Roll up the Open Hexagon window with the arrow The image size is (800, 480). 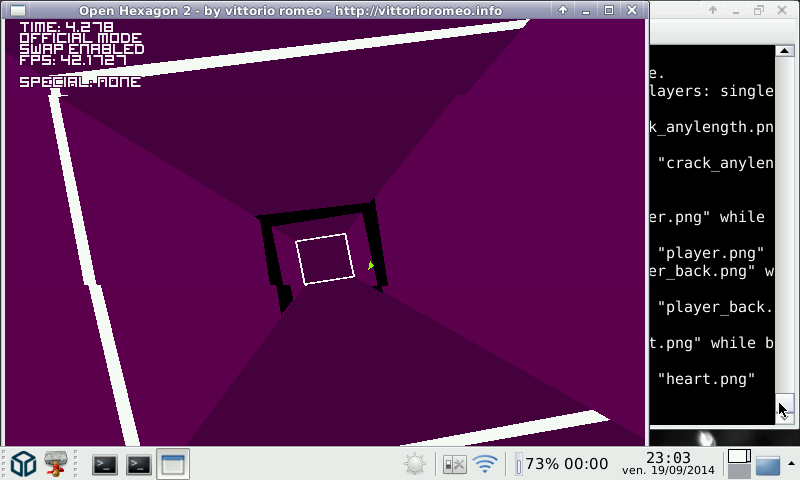(563, 10)
